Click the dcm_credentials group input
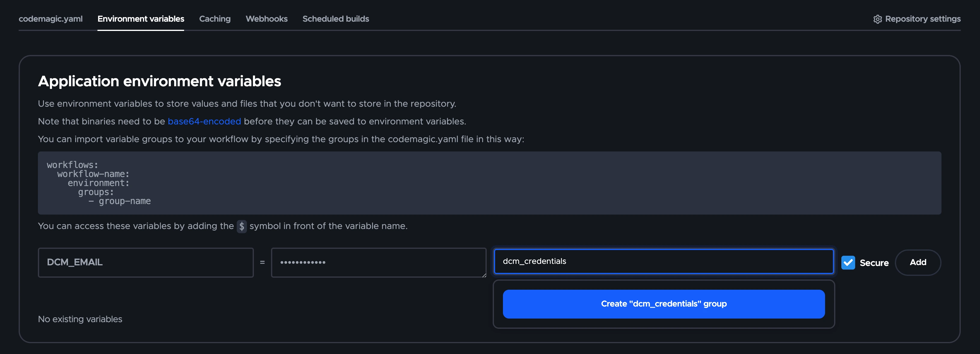This screenshot has height=354, width=980. pos(664,261)
